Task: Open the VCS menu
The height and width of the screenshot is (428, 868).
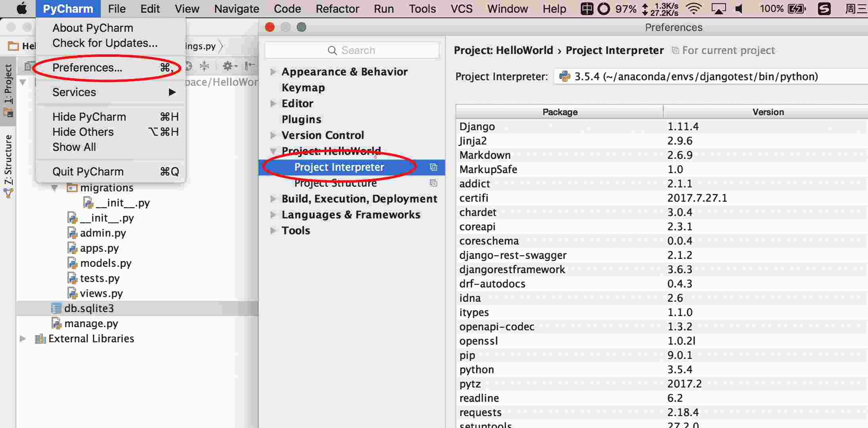Action: pyautogui.click(x=461, y=9)
